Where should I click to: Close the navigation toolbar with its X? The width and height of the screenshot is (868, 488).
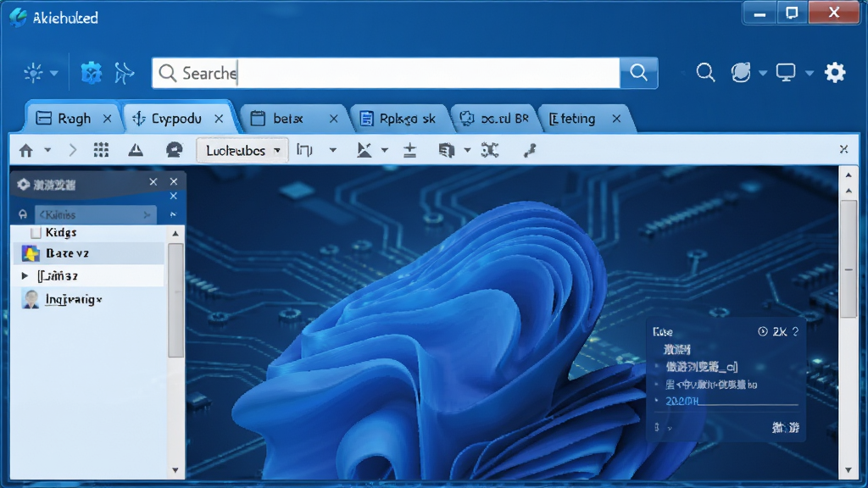(x=843, y=149)
